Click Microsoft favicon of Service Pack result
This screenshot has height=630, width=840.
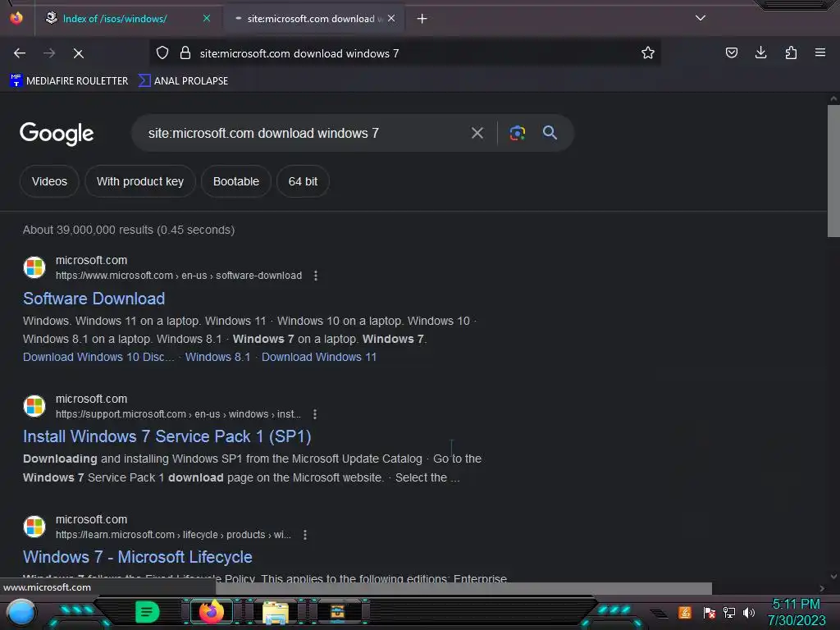point(34,405)
